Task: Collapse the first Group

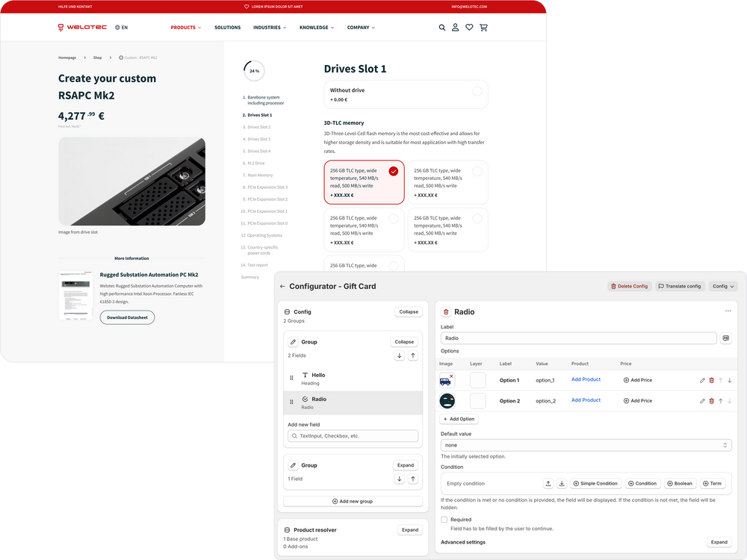Action: pos(404,342)
